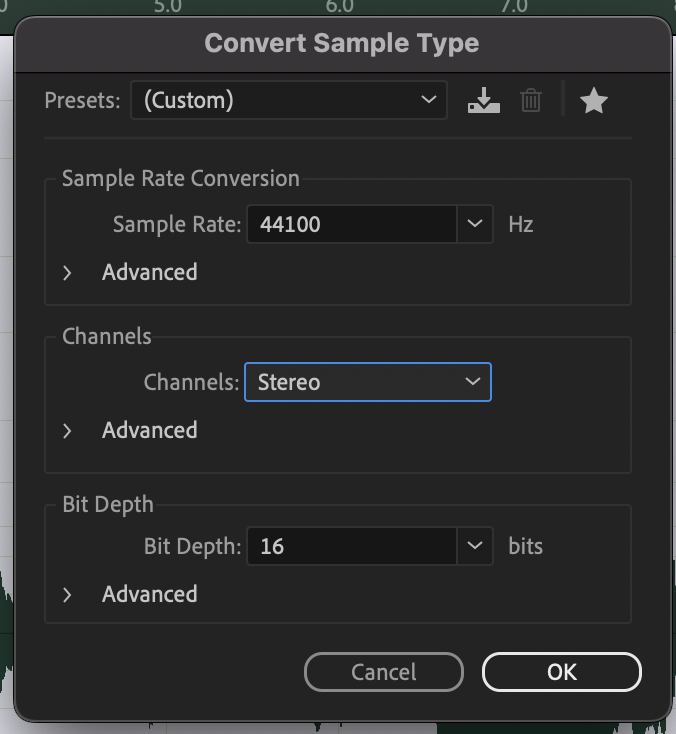Mark preset as favorite with star icon
This screenshot has height=734, width=676.
[594, 101]
